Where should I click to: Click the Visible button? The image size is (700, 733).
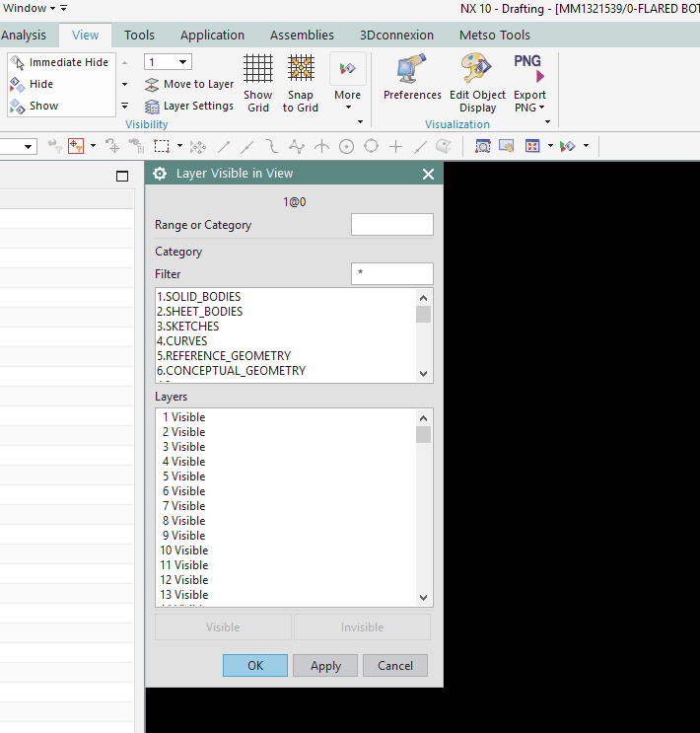tap(224, 626)
